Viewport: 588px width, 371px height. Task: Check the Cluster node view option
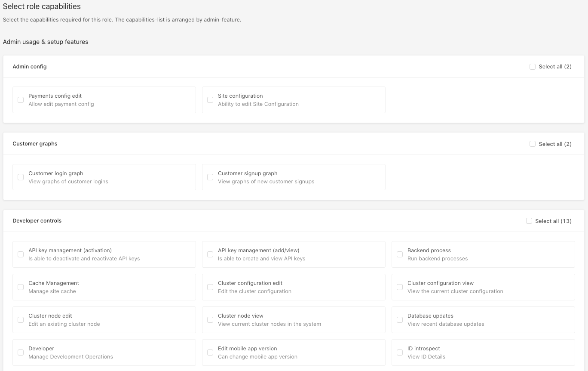210,320
